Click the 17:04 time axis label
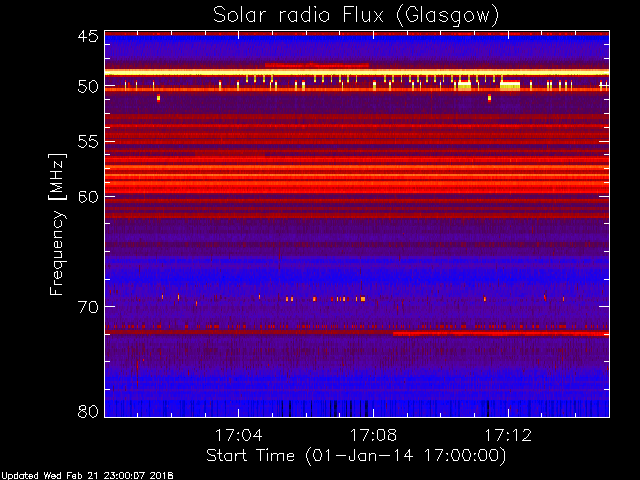The image size is (640, 480). pyautogui.click(x=238, y=435)
